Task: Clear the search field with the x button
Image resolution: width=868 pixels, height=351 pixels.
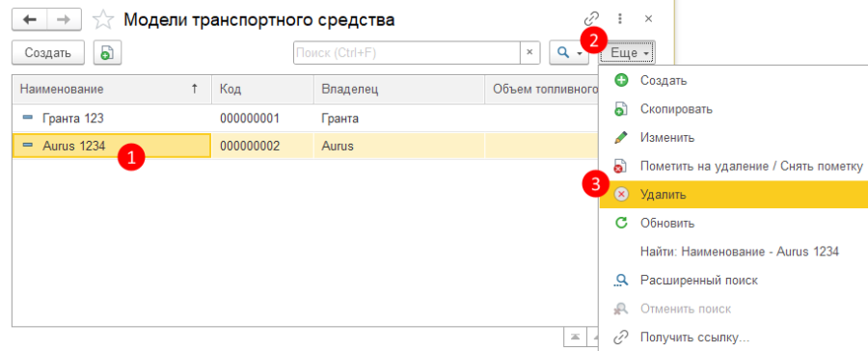Action: click(529, 53)
